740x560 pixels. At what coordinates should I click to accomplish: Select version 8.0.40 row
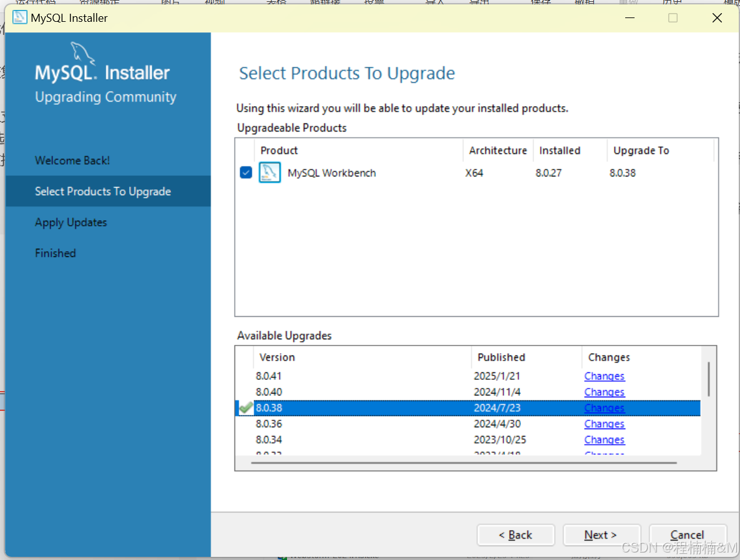(x=468, y=392)
